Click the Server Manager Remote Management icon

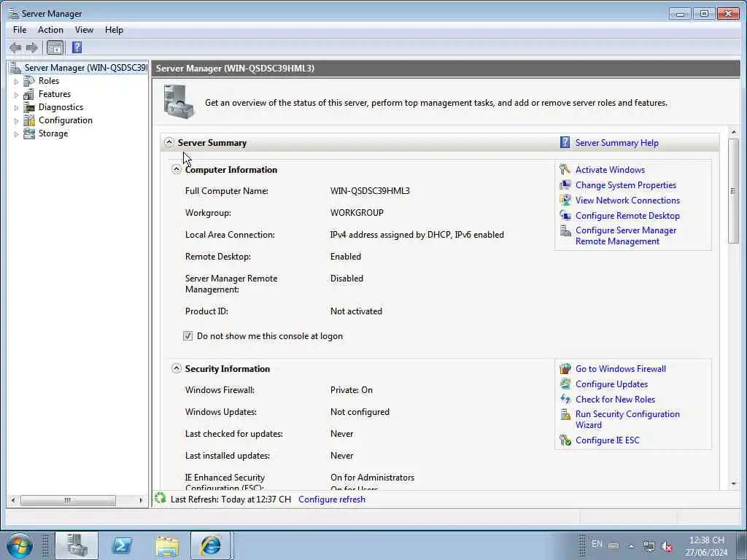click(x=565, y=230)
